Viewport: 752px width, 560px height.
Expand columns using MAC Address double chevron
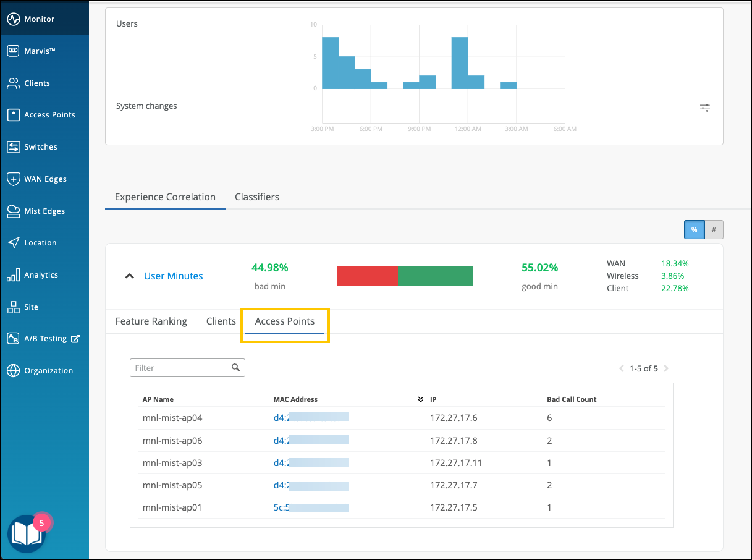click(x=421, y=399)
